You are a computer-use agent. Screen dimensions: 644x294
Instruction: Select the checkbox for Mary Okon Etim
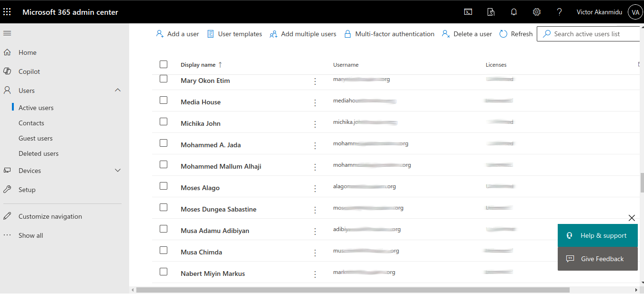pyautogui.click(x=164, y=79)
